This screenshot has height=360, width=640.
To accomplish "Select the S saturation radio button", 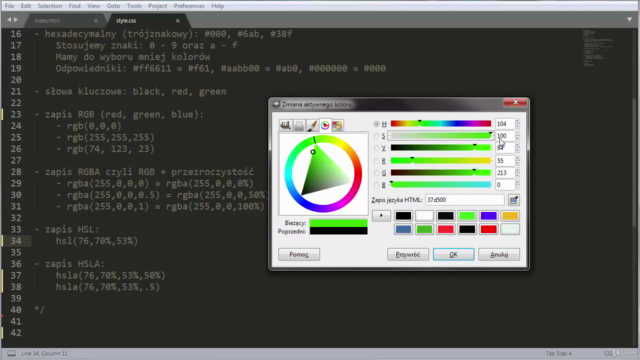I will [376, 136].
